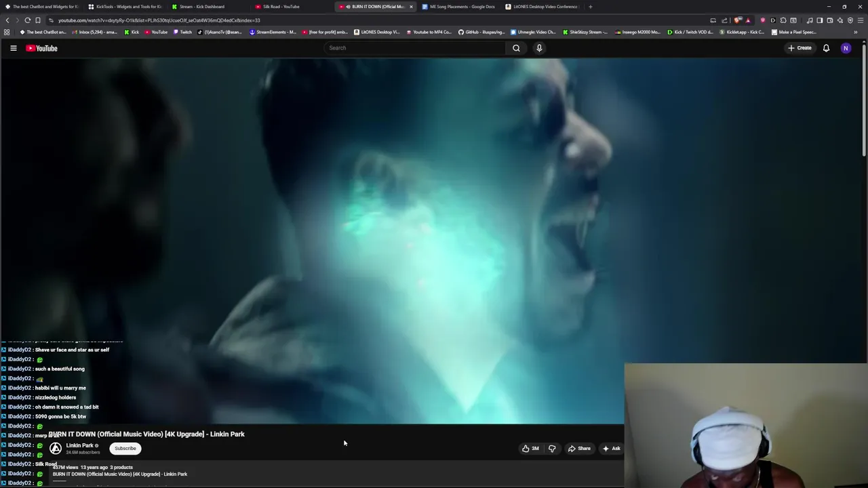Viewport: 868px width, 488px height.
Task: Click the magnifier search button
Action: 516,48
